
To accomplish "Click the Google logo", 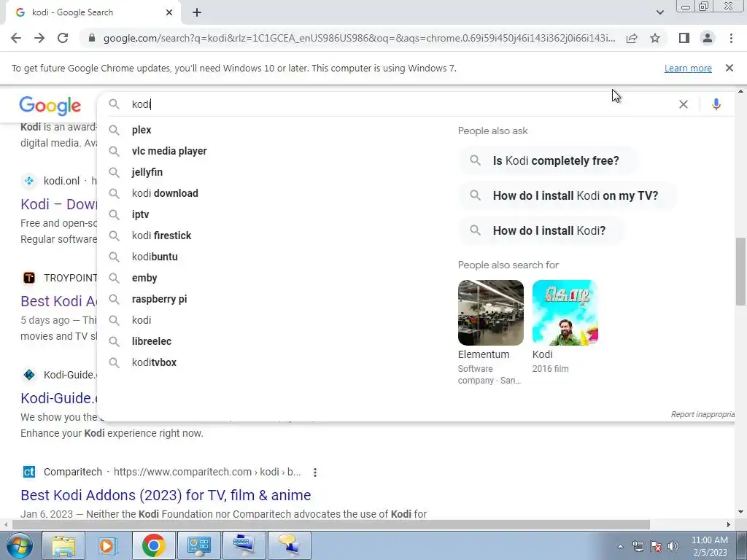I will point(50,105).
